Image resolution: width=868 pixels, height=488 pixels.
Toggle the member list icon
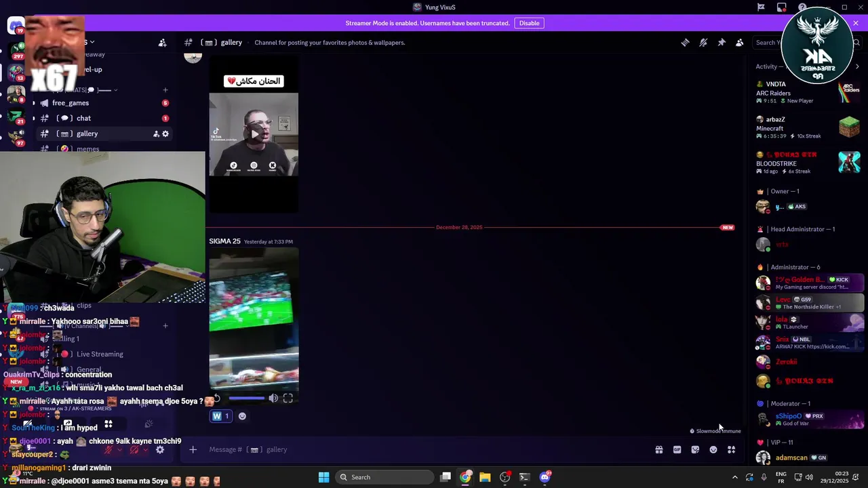740,43
